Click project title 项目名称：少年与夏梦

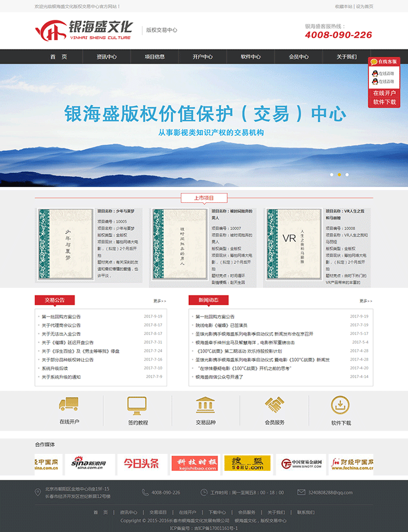(116, 211)
